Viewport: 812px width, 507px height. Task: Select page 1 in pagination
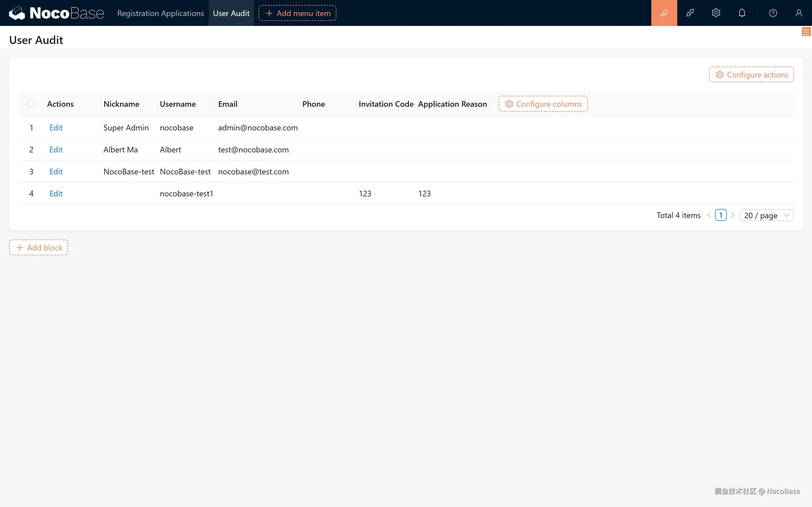click(x=720, y=215)
